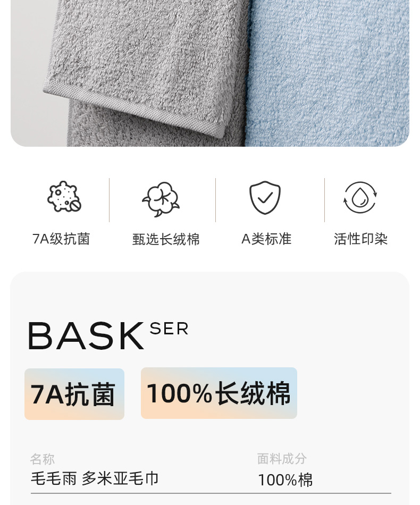
Task: Click the shield checkmark icon
Action: click(265, 197)
